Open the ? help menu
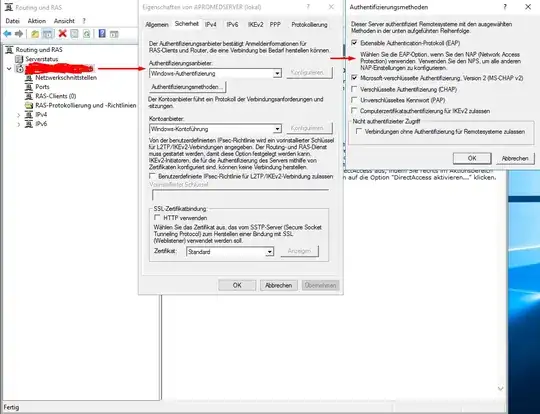 [84, 21]
